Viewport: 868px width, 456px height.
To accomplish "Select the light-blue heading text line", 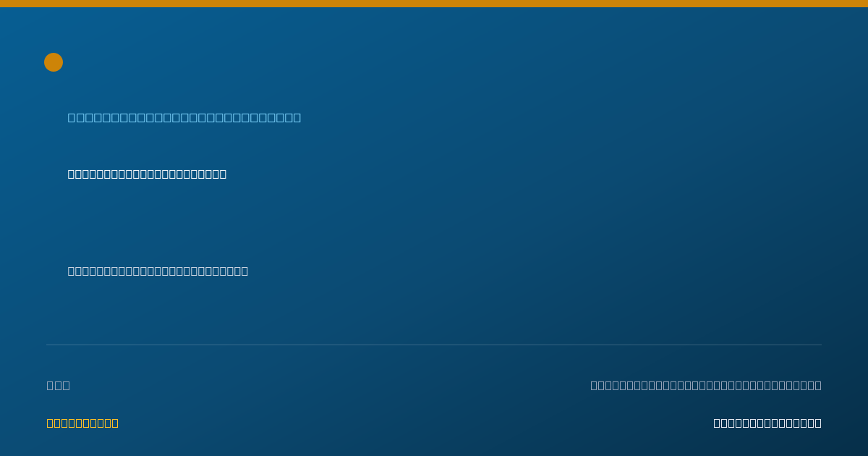I will coord(184,117).
